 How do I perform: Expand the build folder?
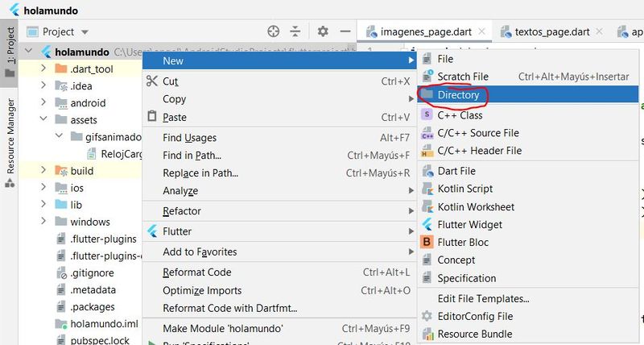tap(43, 170)
